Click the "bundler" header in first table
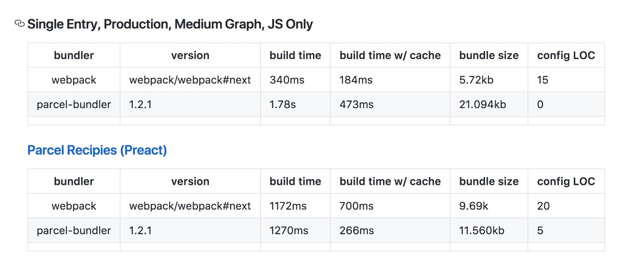644x260 pixels. click(x=74, y=55)
